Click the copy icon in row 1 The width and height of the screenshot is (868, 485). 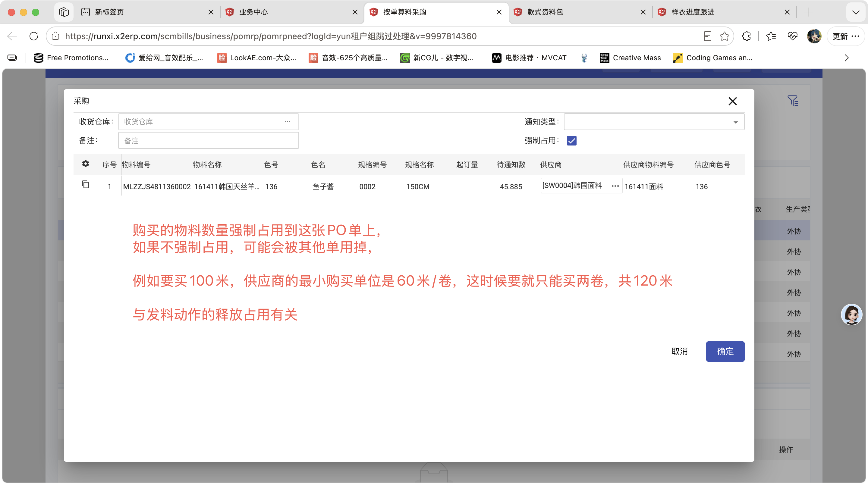point(85,185)
